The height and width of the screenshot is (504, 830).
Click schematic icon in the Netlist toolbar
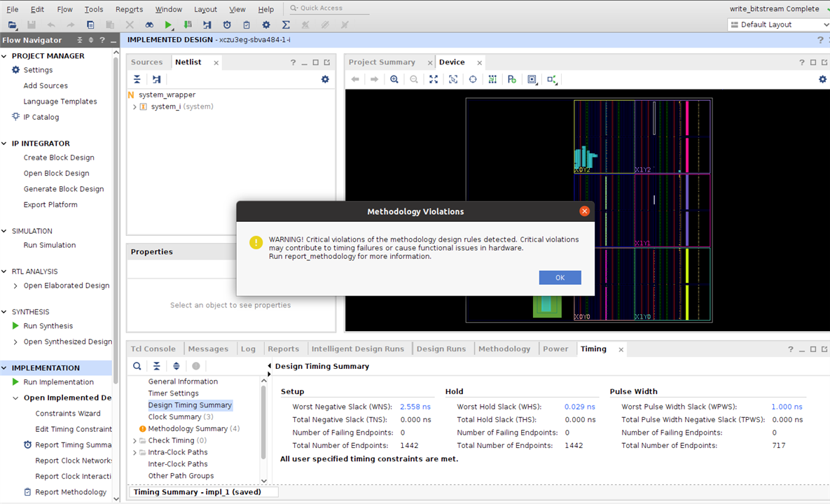157,79
